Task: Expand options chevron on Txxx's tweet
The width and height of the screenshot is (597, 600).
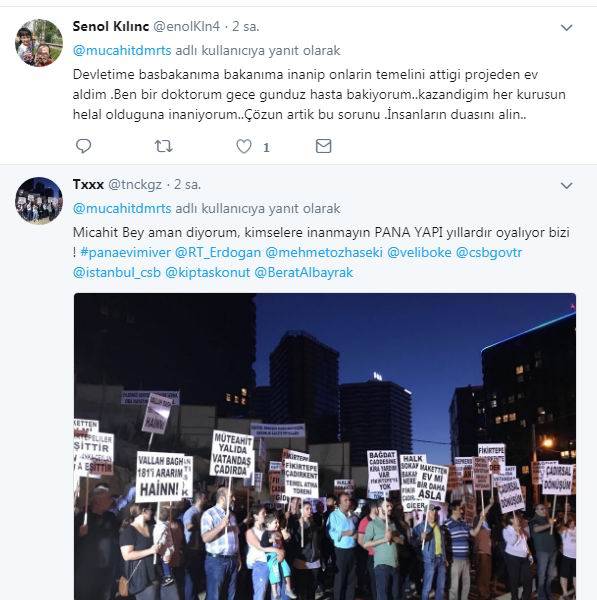Action: click(566, 186)
